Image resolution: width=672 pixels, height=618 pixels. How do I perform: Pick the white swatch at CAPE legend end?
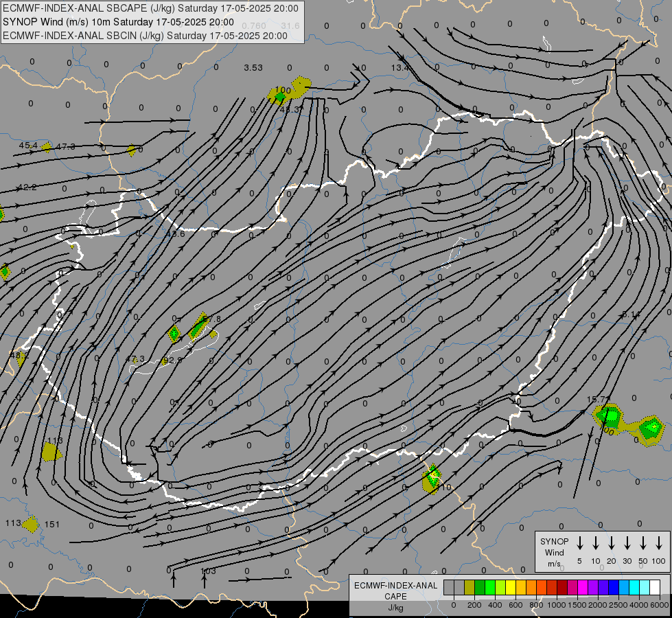655,588
